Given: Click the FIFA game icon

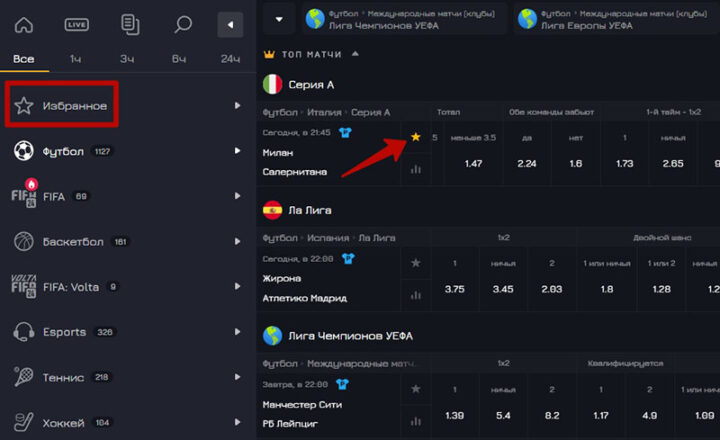Looking at the screenshot, I should [24, 196].
